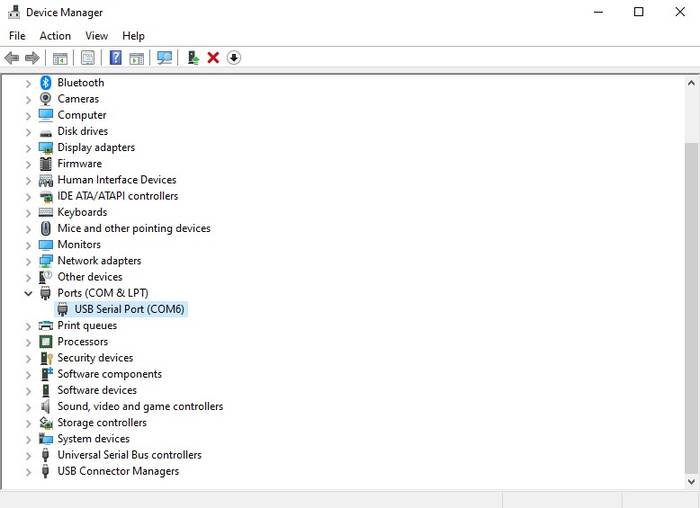The height and width of the screenshot is (508, 700).
Task: Select the Firmware label
Action: coord(79,163)
